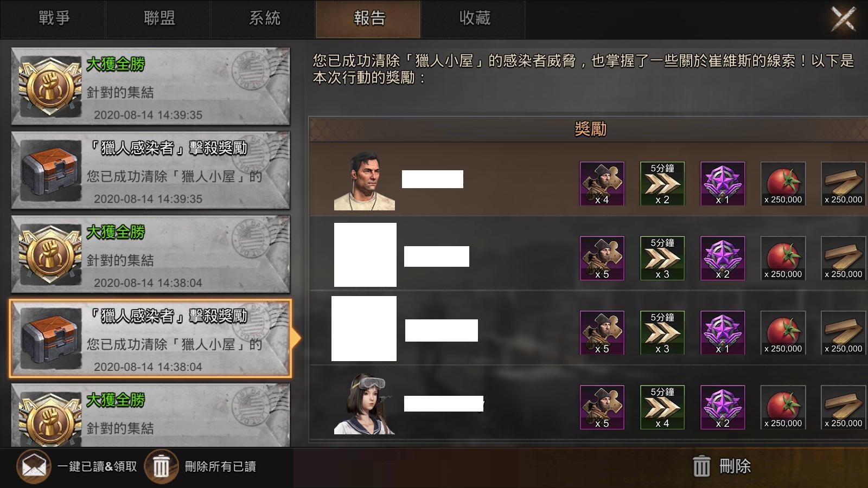Switch to the 聯盟 tab
Image resolution: width=868 pixels, height=488 pixels.
[158, 19]
